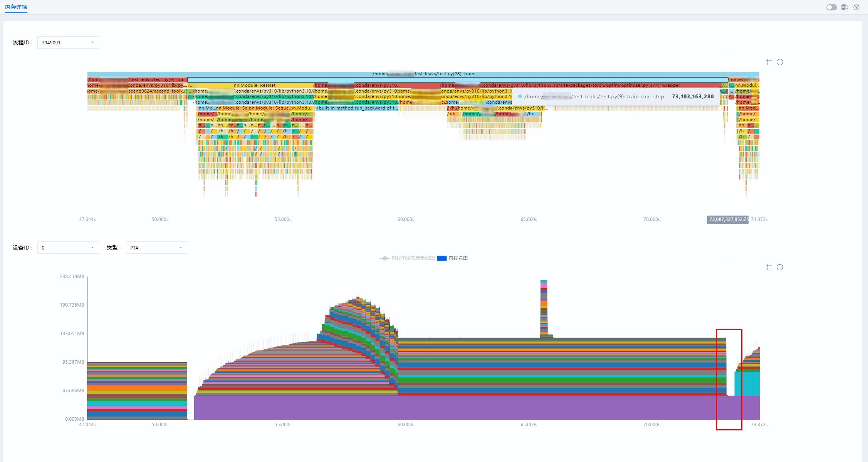
Task: Click the 143.051MB y-axis label
Action: click(x=72, y=334)
